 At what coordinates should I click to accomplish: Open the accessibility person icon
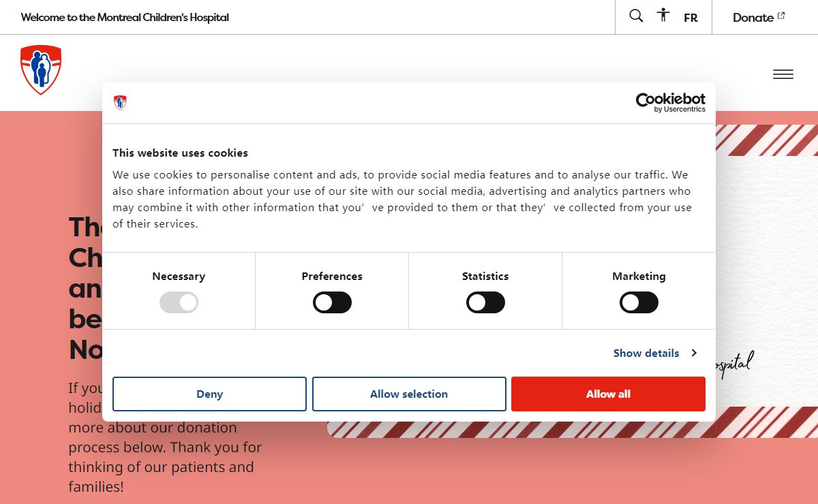663,15
